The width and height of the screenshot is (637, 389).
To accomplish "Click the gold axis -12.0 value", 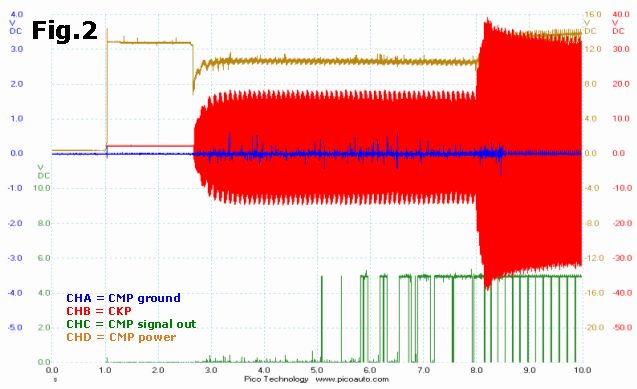I will coord(593,258).
